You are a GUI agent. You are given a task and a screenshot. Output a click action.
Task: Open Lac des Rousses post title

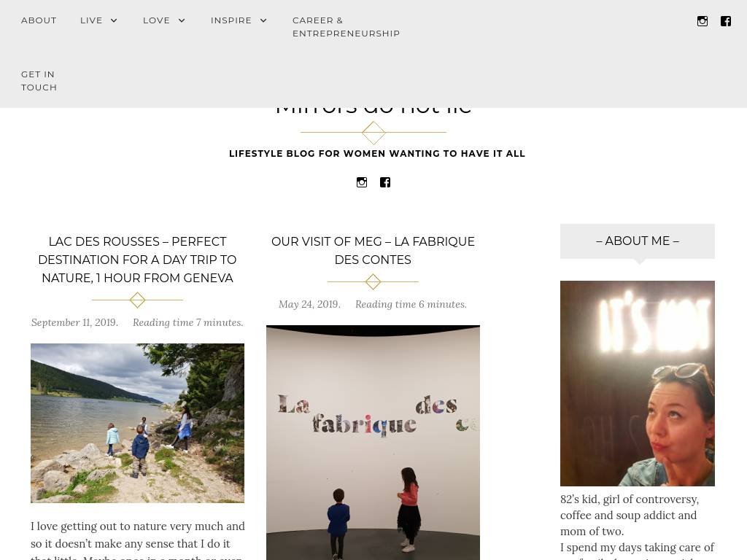coord(137,260)
